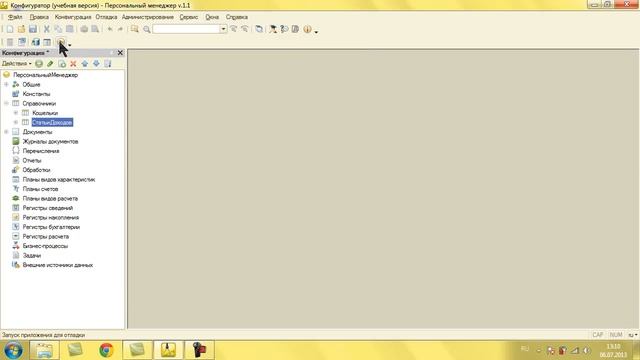The height and width of the screenshot is (360, 640).
Task: Click the configuration window icon on second toolbar
Action: [x=22, y=42]
